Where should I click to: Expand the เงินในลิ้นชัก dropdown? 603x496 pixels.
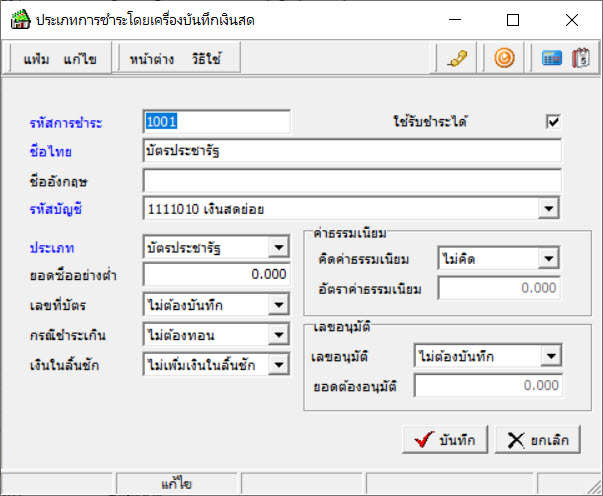point(278,365)
